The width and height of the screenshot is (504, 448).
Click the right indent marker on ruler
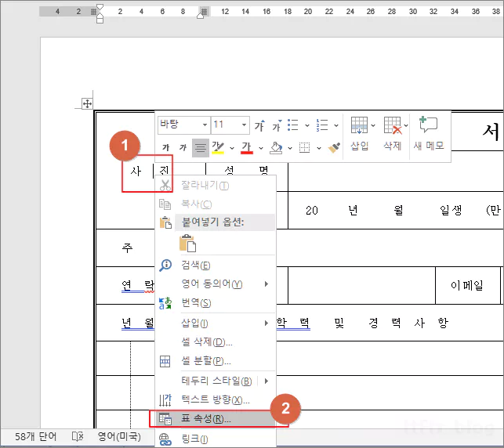[x=200, y=16]
